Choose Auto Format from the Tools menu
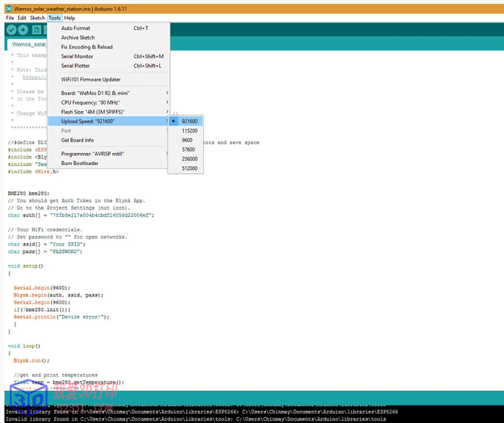The image size is (504, 423). coord(108,28)
